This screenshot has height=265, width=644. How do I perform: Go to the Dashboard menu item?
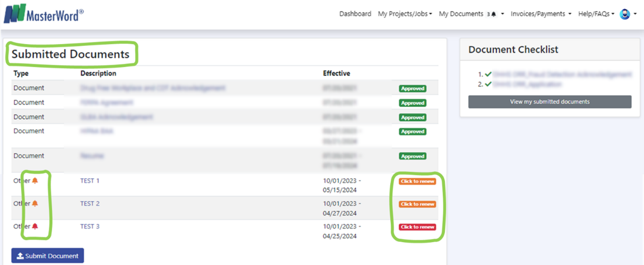tap(355, 14)
